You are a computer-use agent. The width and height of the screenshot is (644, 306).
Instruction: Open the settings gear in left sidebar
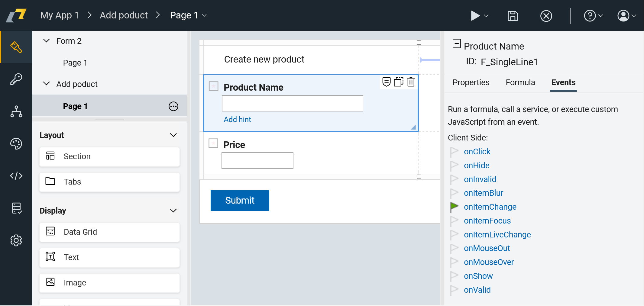click(x=16, y=240)
